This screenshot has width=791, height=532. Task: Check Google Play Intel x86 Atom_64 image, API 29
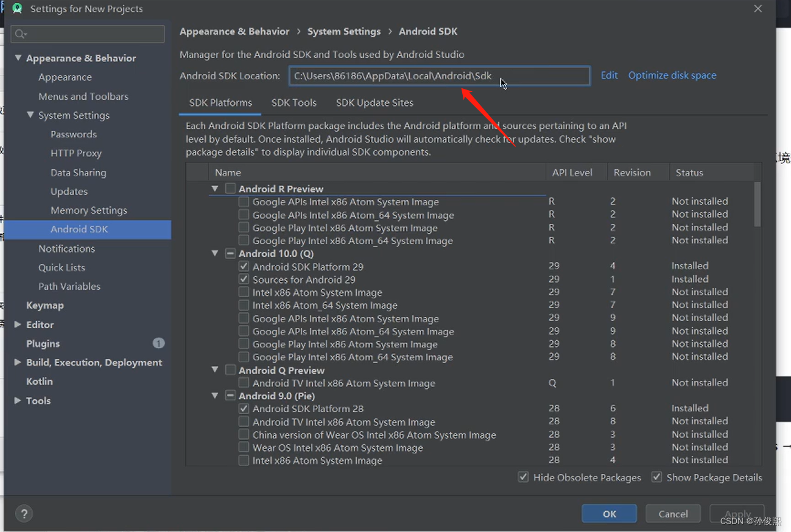[244, 357]
